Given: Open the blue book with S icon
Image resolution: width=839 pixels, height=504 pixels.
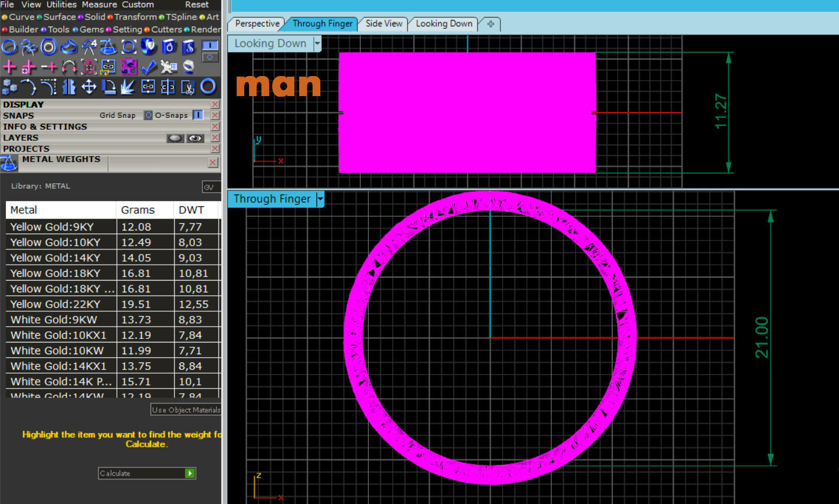Looking at the screenshot, I should (188, 47).
